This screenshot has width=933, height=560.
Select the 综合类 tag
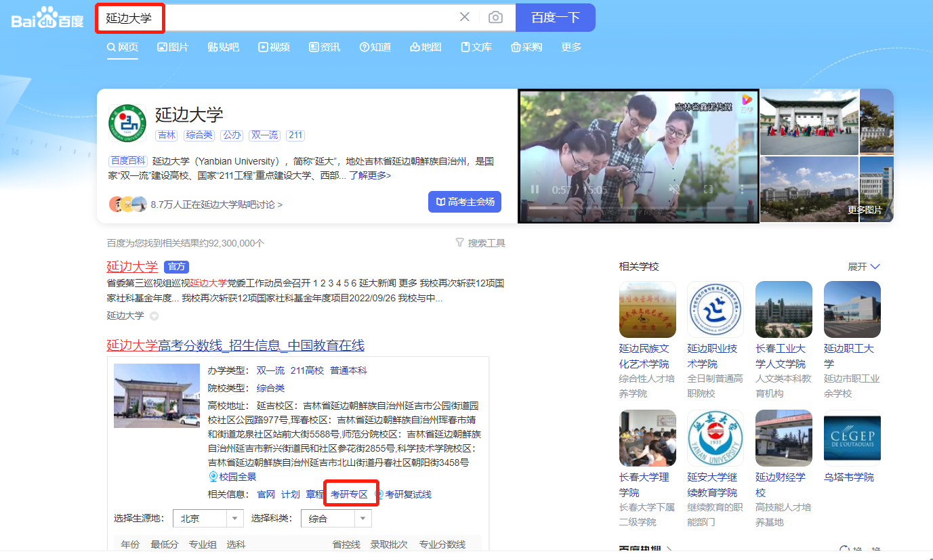point(199,135)
